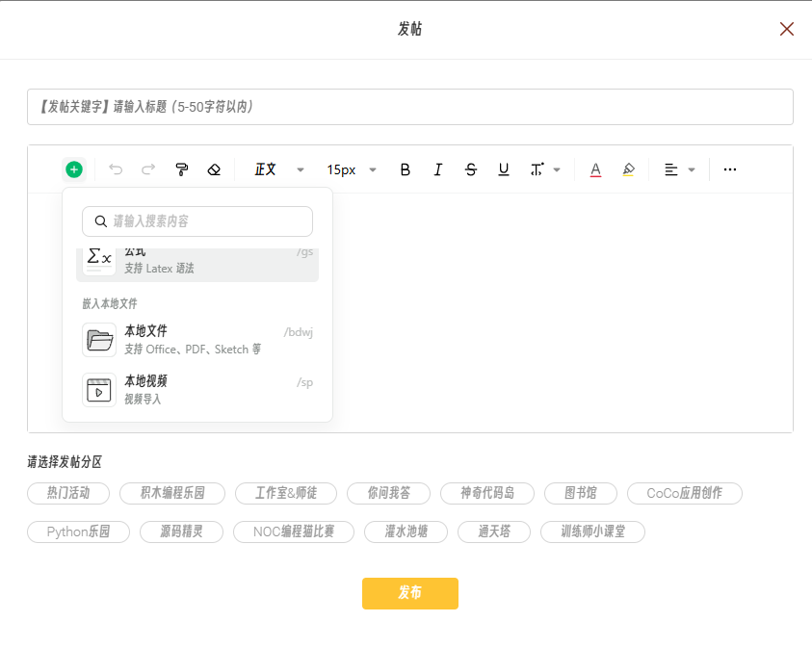Apply underline formatting

click(504, 169)
